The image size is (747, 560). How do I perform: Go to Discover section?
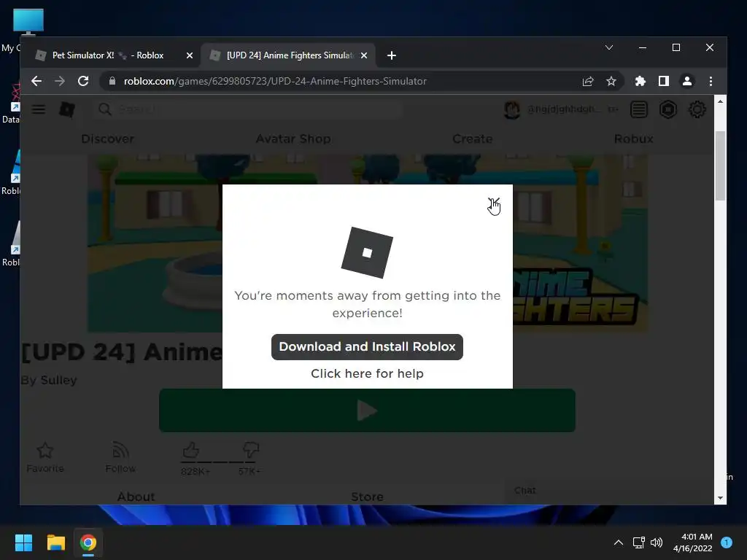108,139
